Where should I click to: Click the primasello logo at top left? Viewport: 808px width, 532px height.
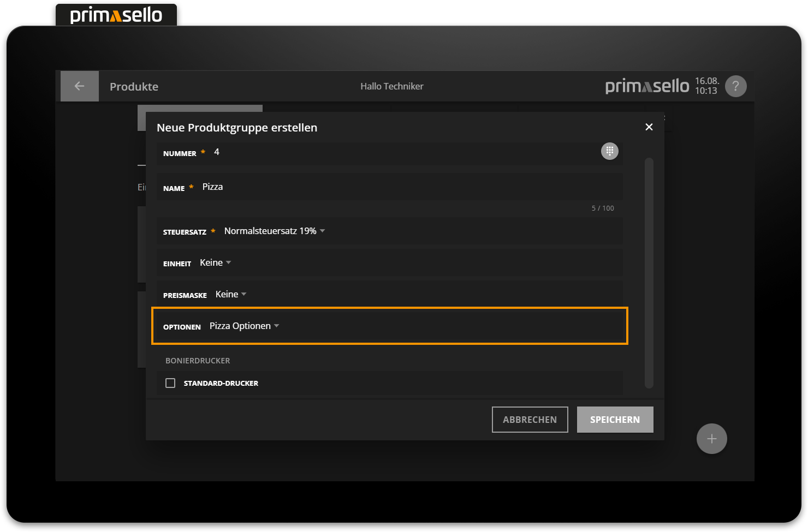pyautogui.click(x=116, y=15)
